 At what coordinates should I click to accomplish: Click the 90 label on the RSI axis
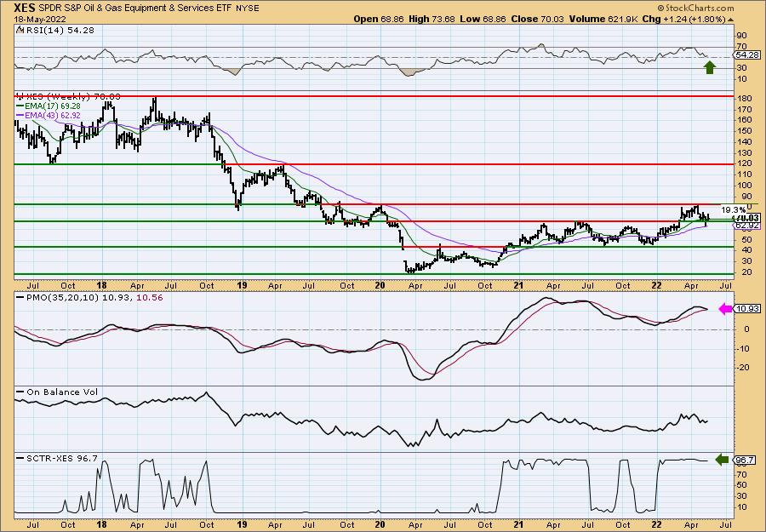742,36
